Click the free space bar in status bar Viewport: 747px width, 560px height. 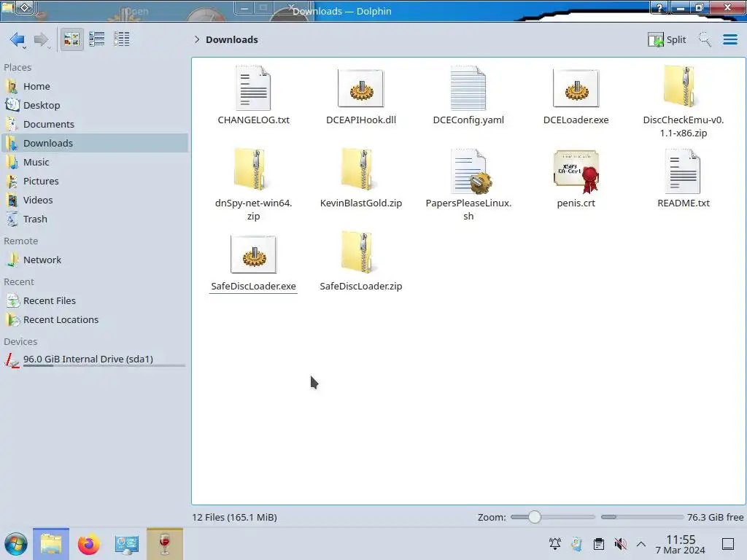click(642, 517)
